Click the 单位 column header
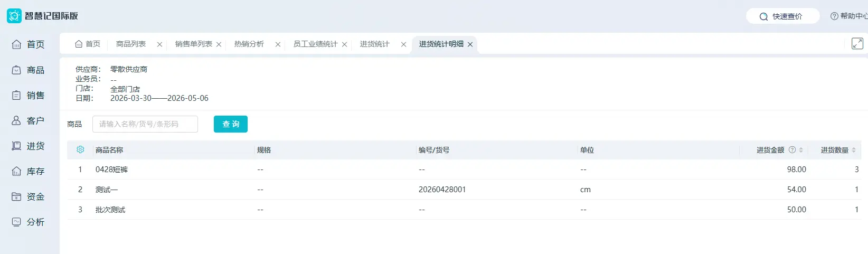This screenshot has height=254, width=868. click(x=587, y=150)
